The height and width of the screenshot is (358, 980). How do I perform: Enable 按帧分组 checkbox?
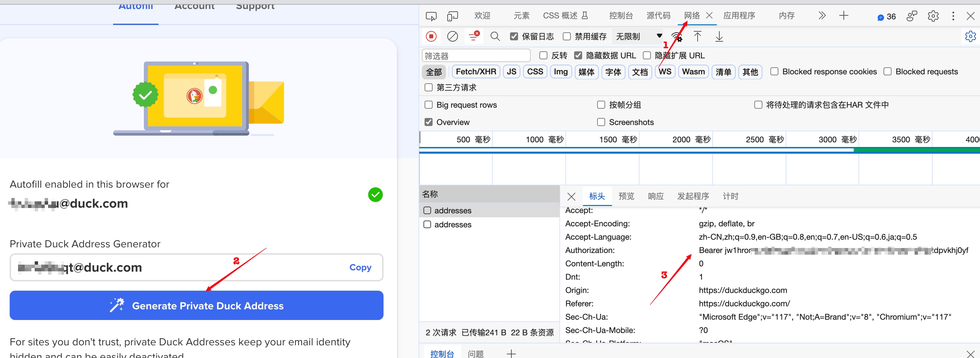click(601, 105)
